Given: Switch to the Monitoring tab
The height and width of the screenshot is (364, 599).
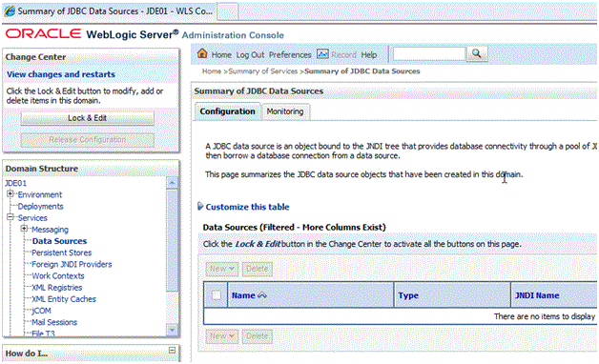Looking at the screenshot, I should [x=285, y=111].
